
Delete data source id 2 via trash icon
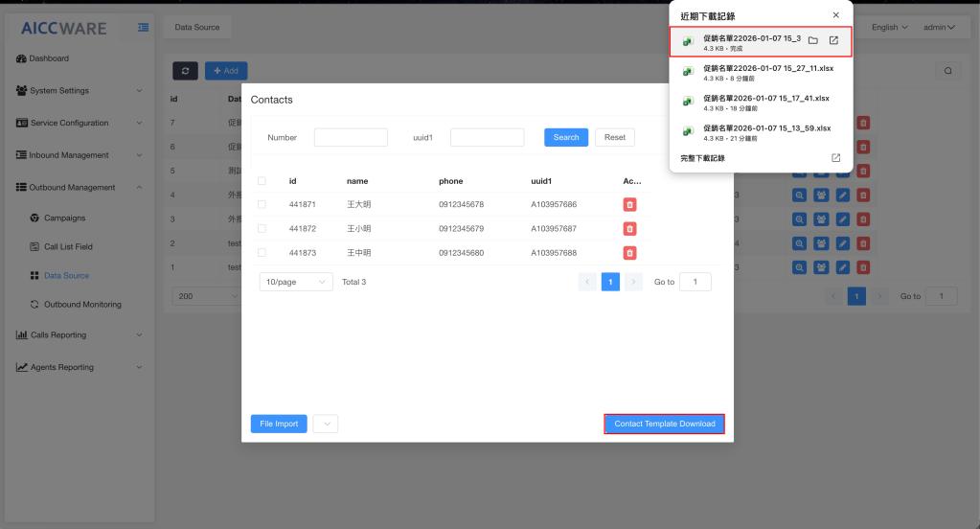point(863,243)
